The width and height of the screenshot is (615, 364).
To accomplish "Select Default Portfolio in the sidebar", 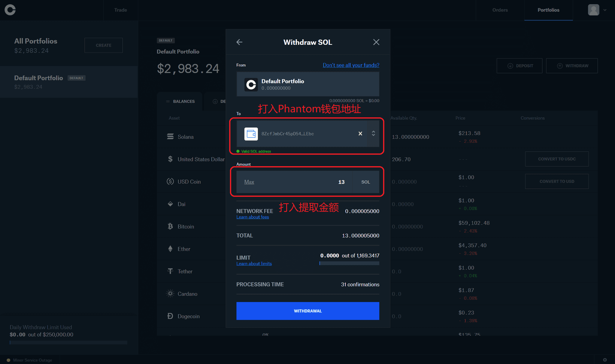I will point(69,82).
